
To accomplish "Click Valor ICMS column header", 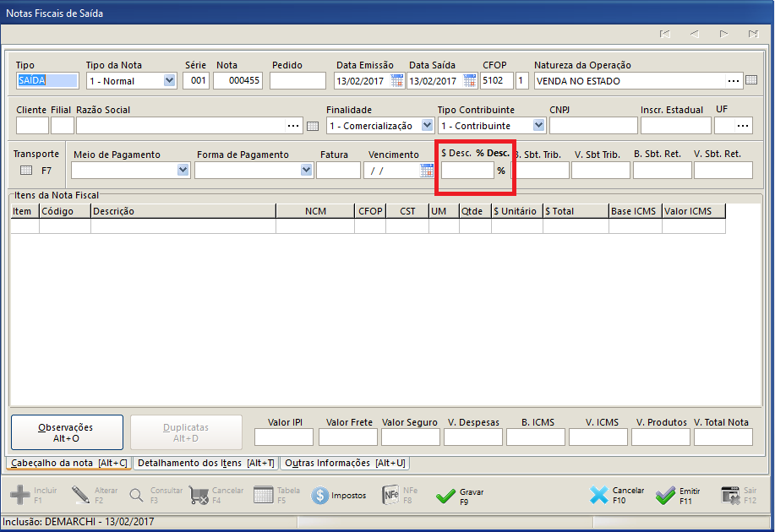I will pos(694,211).
